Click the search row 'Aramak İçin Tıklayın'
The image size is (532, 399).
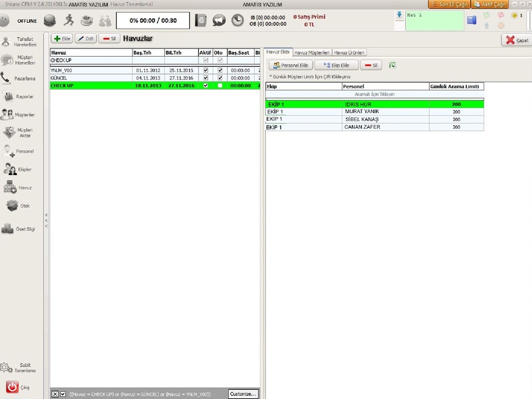point(374,95)
